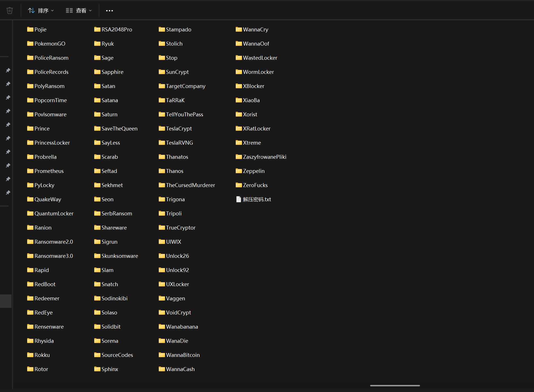The height and width of the screenshot is (392, 534).
Task: Open the 查看 view dropdown
Action: point(79,10)
